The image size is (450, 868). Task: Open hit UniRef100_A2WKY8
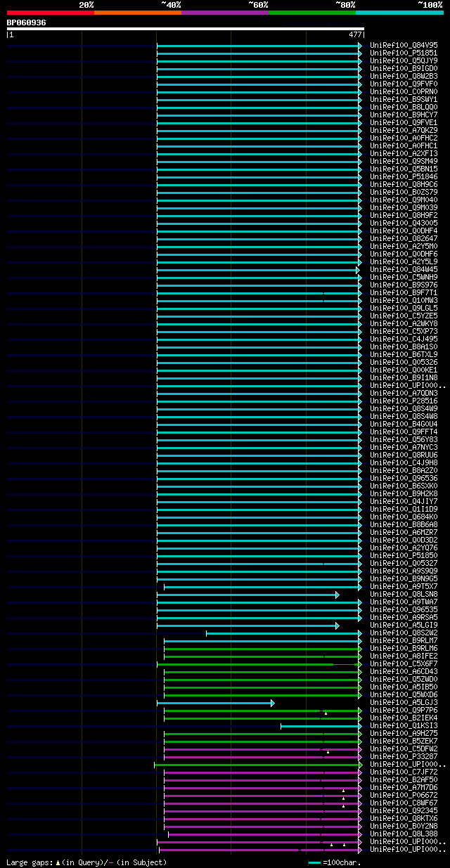[x=404, y=323]
